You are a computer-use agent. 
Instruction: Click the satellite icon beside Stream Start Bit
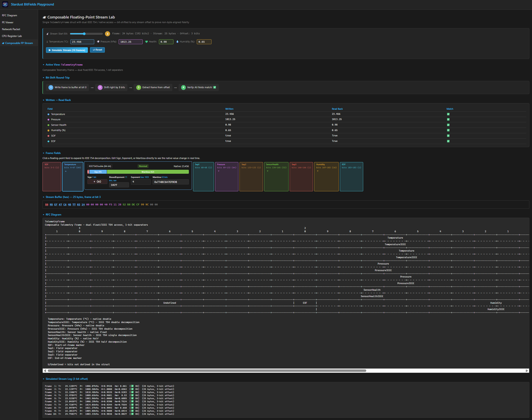pyautogui.click(x=48, y=33)
